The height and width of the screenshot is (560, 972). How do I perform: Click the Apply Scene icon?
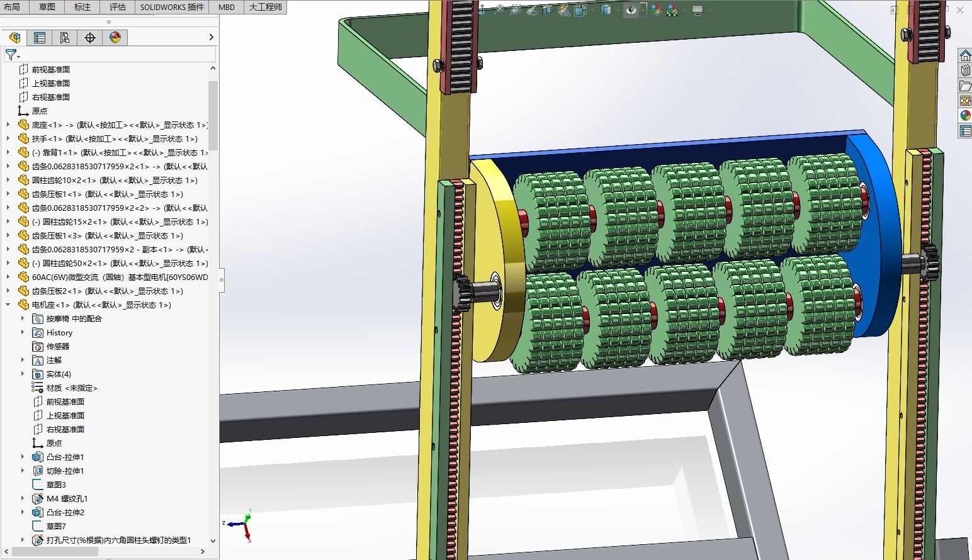(x=673, y=10)
